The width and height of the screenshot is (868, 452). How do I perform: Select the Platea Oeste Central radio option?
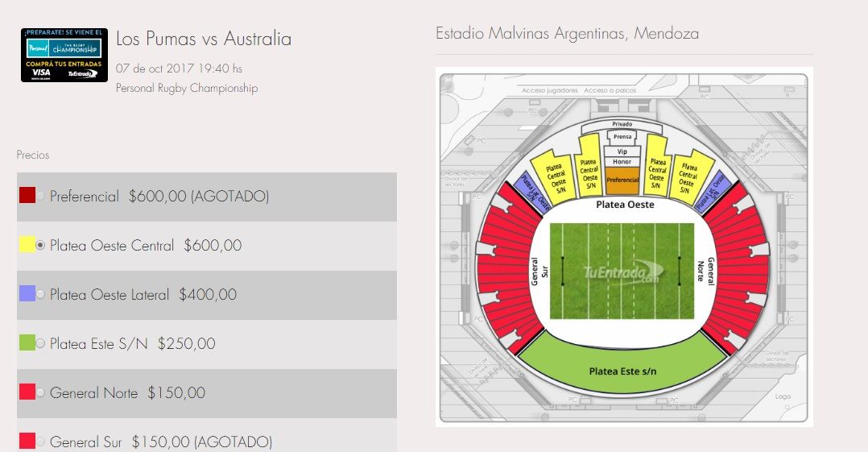(x=40, y=245)
